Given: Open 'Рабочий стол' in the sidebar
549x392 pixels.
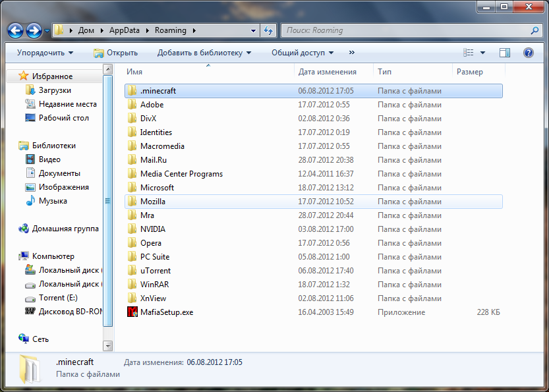Looking at the screenshot, I should point(64,118).
